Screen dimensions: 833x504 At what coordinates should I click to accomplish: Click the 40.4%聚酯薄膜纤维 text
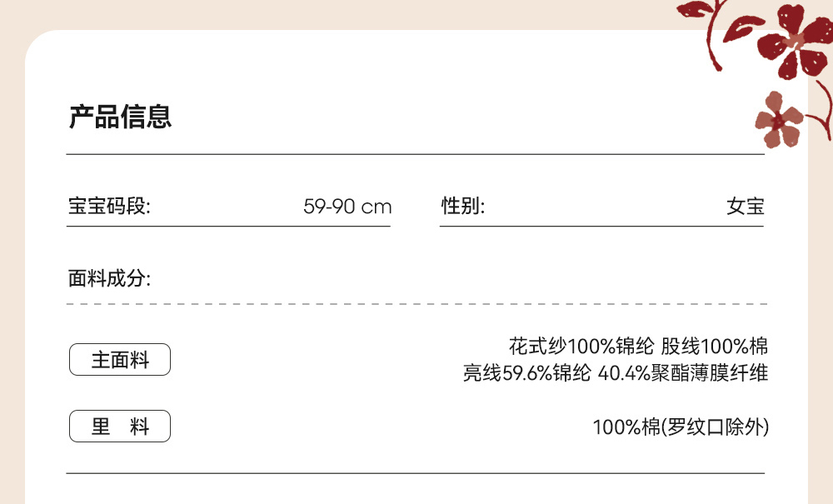tap(683, 373)
